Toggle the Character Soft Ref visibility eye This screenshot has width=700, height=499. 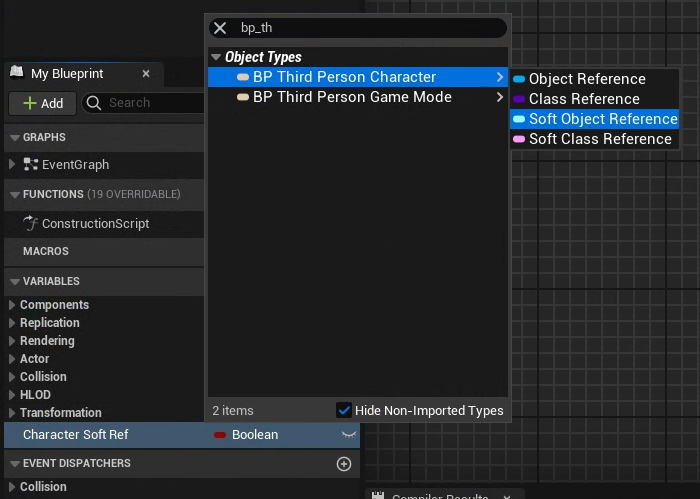click(x=349, y=435)
